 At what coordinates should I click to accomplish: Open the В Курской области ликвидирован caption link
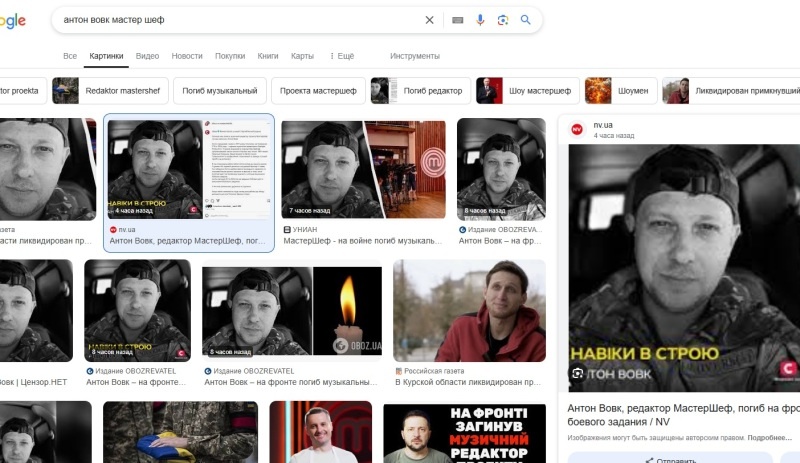point(468,382)
